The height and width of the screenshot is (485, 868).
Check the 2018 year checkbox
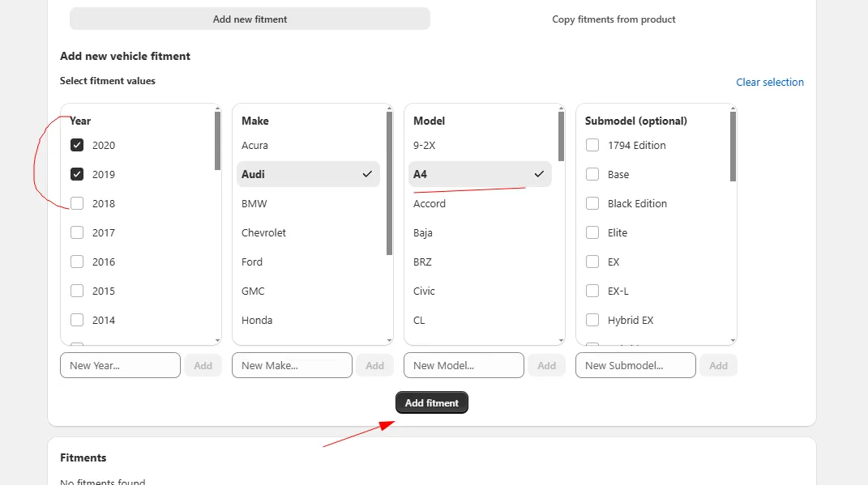[x=77, y=204]
